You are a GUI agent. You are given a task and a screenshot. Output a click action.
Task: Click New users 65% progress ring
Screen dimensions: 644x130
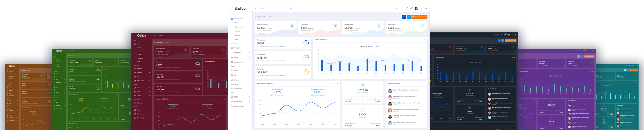click(x=306, y=43)
